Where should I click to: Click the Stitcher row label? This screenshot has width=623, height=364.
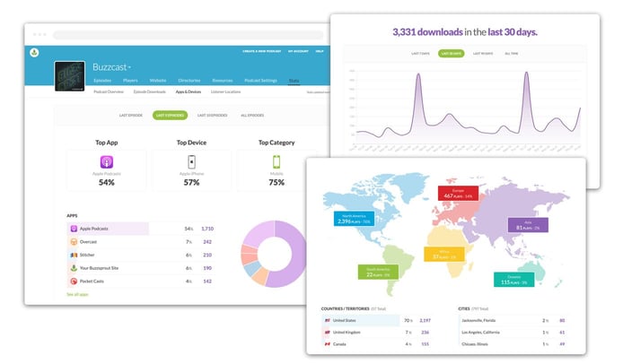click(87, 255)
